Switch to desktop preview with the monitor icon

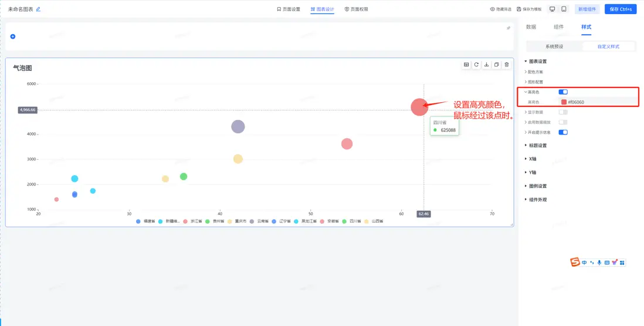click(x=553, y=9)
